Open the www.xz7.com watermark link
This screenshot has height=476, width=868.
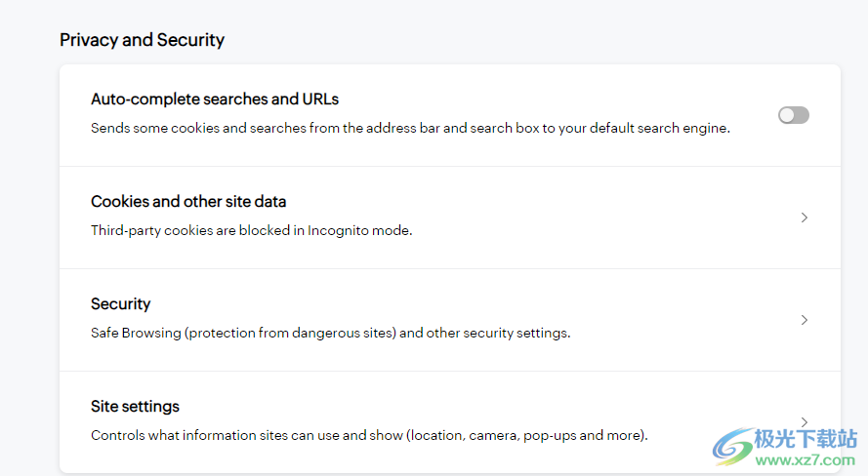tap(806, 460)
